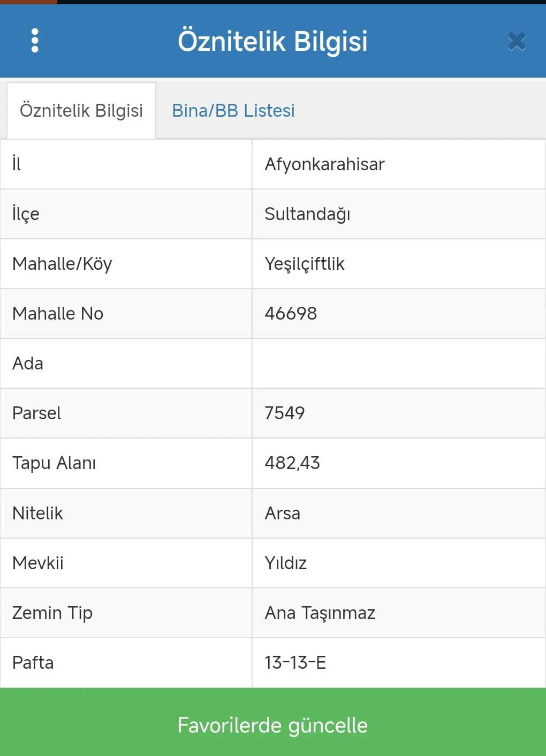Tap the Pafta value 13-13-E
Viewport: 546px width, 756px height.
pyautogui.click(x=295, y=663)
